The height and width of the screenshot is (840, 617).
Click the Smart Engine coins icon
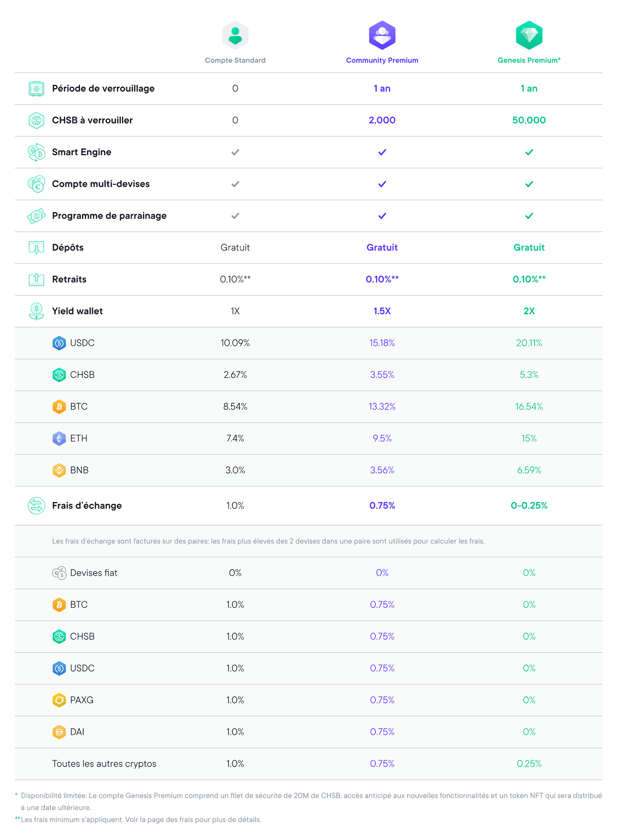pos(36,152)
